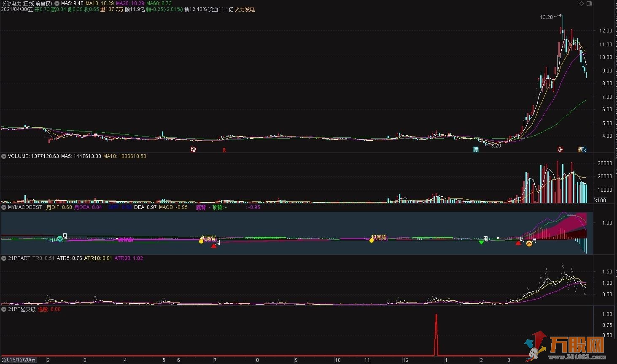
Task: Click the 移 event marker
Action: [580, 149]
